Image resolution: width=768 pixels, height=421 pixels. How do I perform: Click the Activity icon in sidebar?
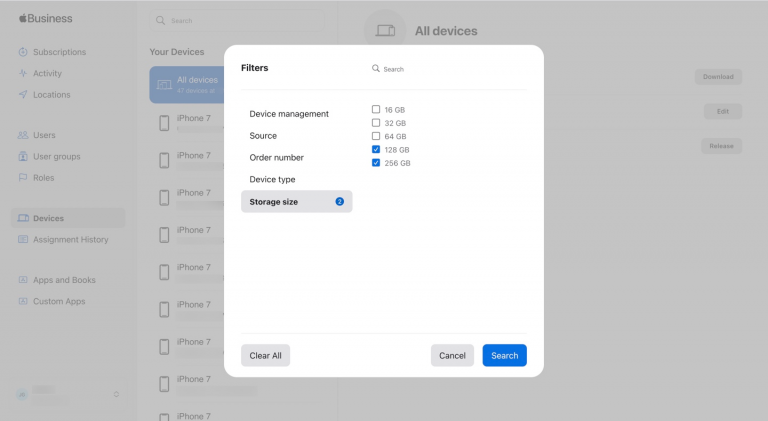click(23, 73)
